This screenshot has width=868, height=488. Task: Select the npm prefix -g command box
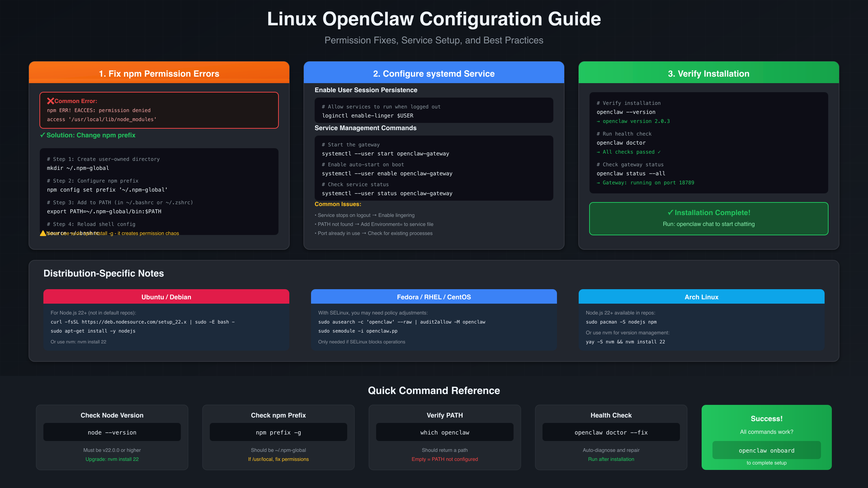[x=278, y=432]
